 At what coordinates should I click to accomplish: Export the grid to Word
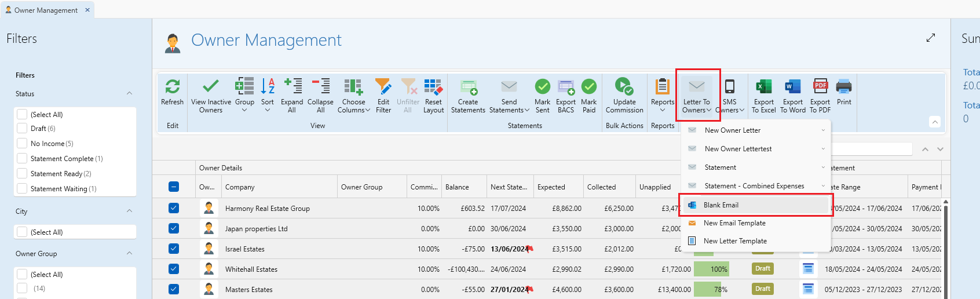point(793,96)
